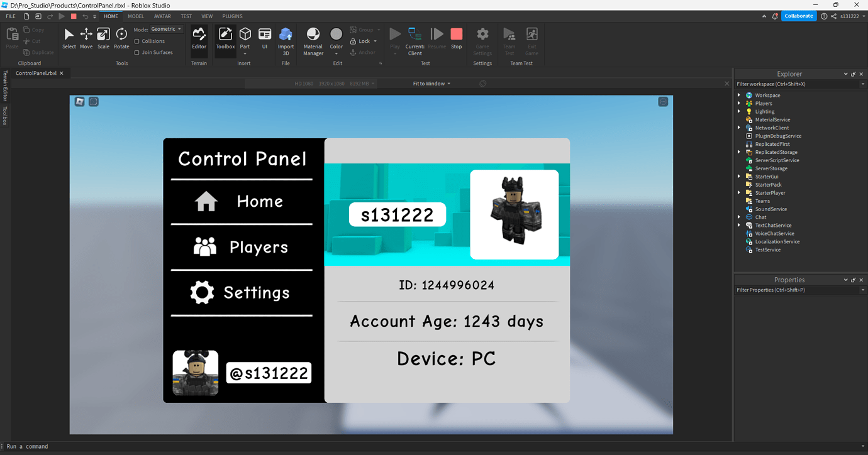868x455 pixels.
Task: Open the Terrain Editor
Action: point(199,38)
